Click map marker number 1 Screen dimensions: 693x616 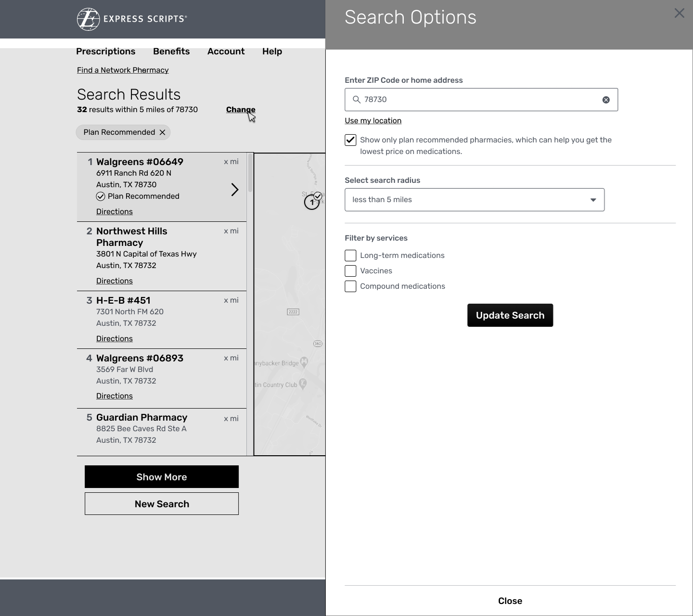click(311, 203)
